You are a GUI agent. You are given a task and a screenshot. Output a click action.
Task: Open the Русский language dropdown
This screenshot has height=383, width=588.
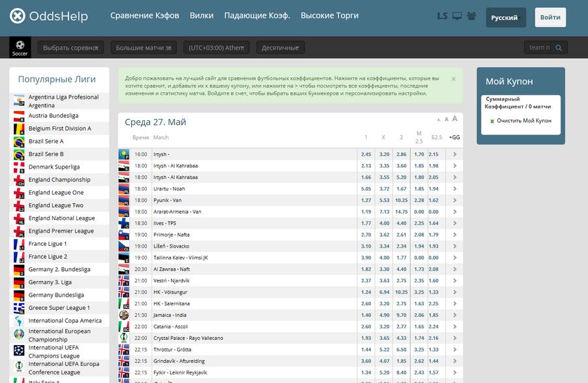click(506, 18)
